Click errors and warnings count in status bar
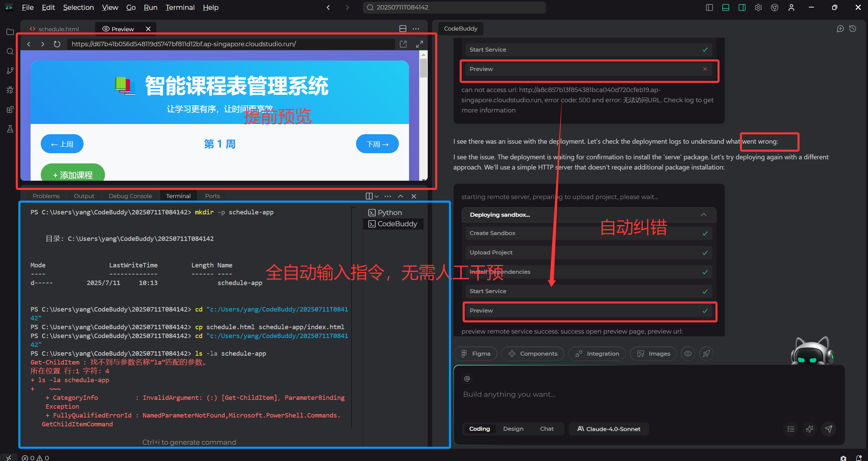This screenshot has width=868, height=461. pos(35,458)
